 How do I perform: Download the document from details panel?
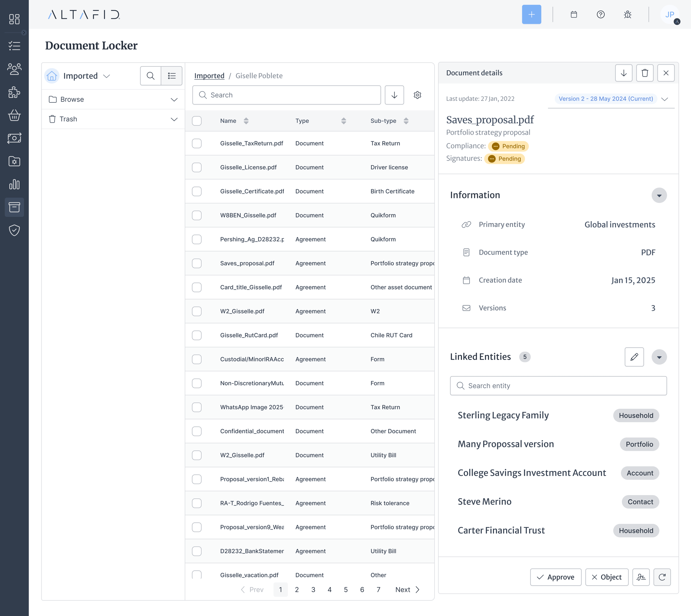(624, 73)
